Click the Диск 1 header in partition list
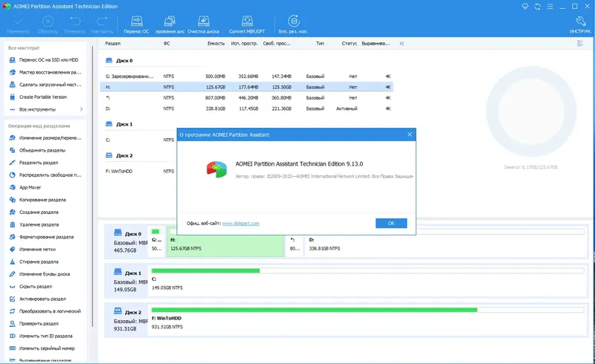This screenshot has height=364, width=595. click(x=119, y=124)
